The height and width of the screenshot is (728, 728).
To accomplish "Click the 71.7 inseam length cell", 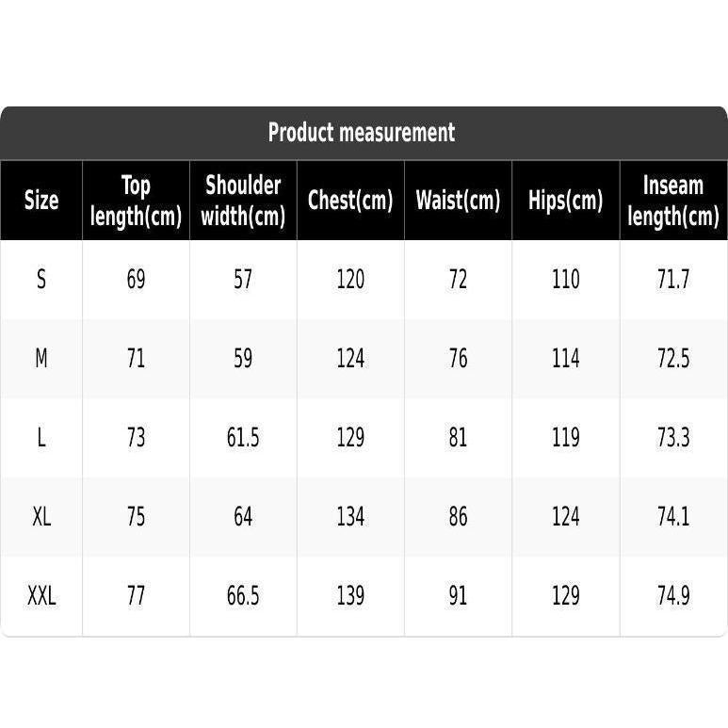I will coord(673,280).
